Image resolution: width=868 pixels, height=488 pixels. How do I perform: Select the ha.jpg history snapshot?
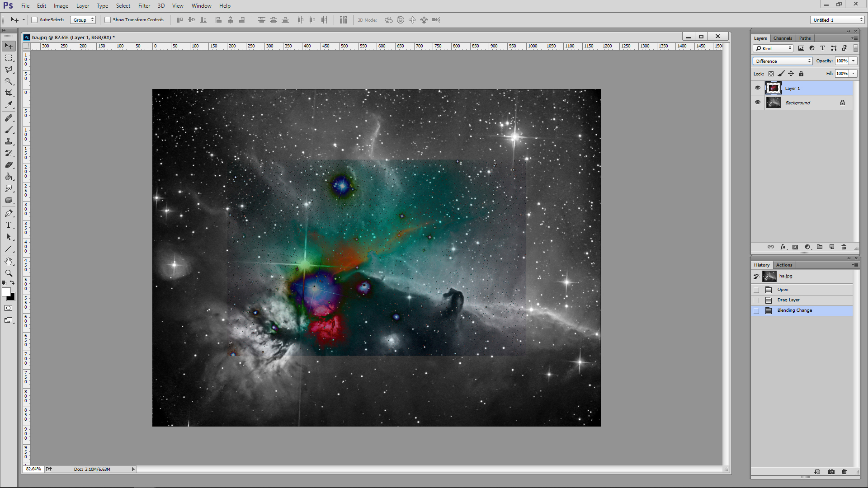(802, 276)
